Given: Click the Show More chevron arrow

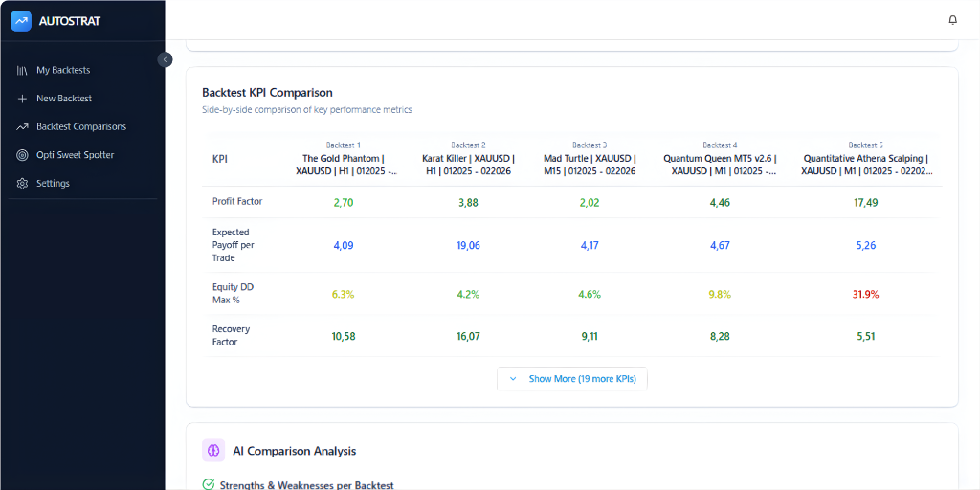Looking at the screenshot, I should coord(513,379).
